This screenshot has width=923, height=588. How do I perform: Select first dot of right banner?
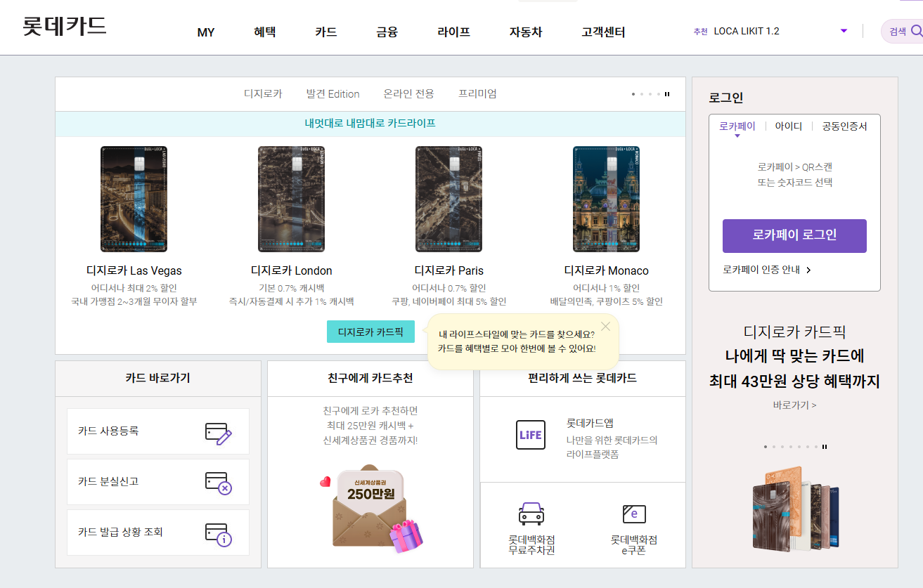766,447
